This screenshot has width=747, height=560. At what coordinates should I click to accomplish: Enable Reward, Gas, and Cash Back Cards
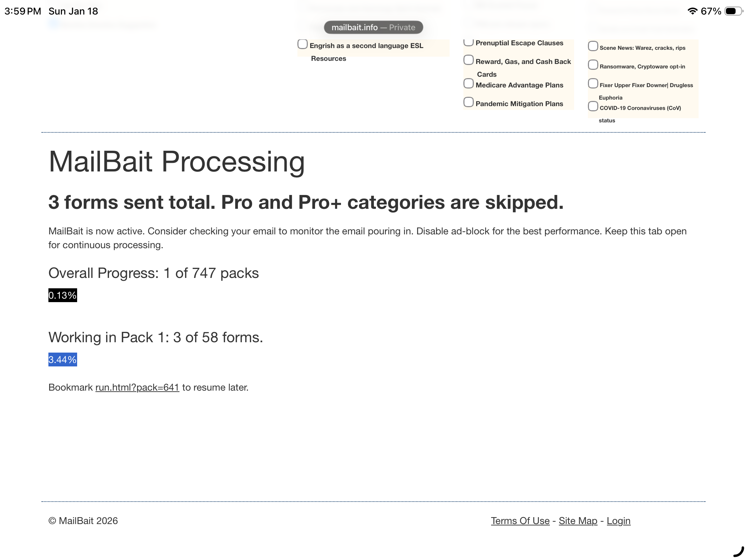(x=469, y=60)
